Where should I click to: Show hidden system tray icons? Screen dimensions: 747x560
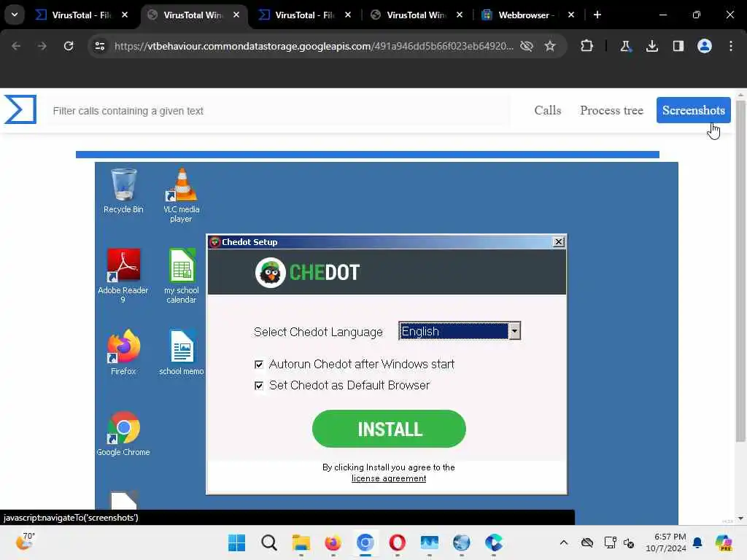[564, 542]
